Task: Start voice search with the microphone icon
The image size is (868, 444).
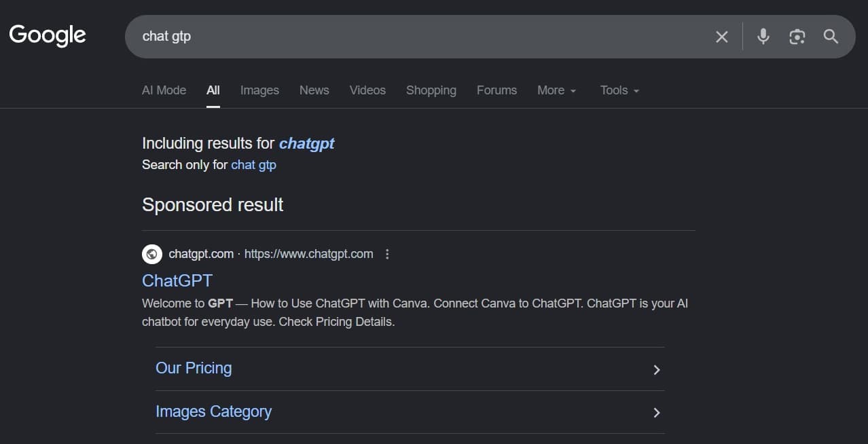Action: [763, 37]
